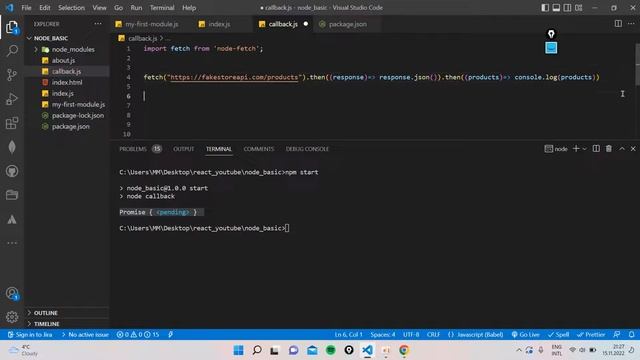The width and height of the screenshot is (640, 360).
Task: Open index.html in the explorer
Action: pyautogui.click(x=67, y=82)
